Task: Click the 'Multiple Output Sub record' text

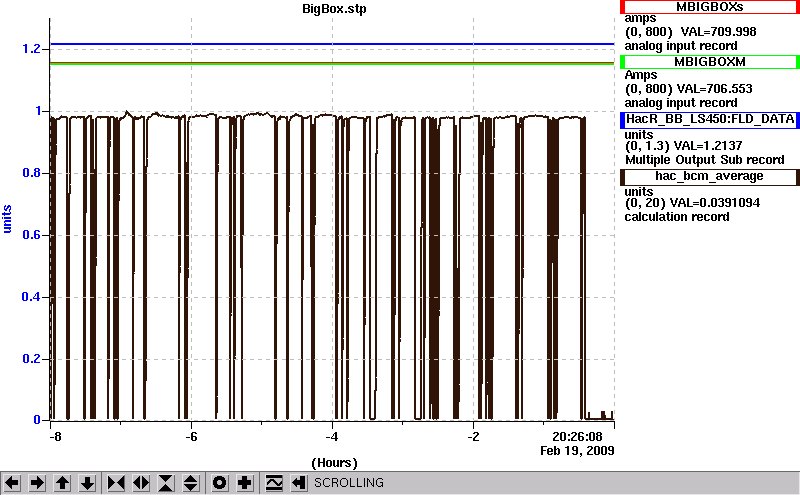Action: 705,160
